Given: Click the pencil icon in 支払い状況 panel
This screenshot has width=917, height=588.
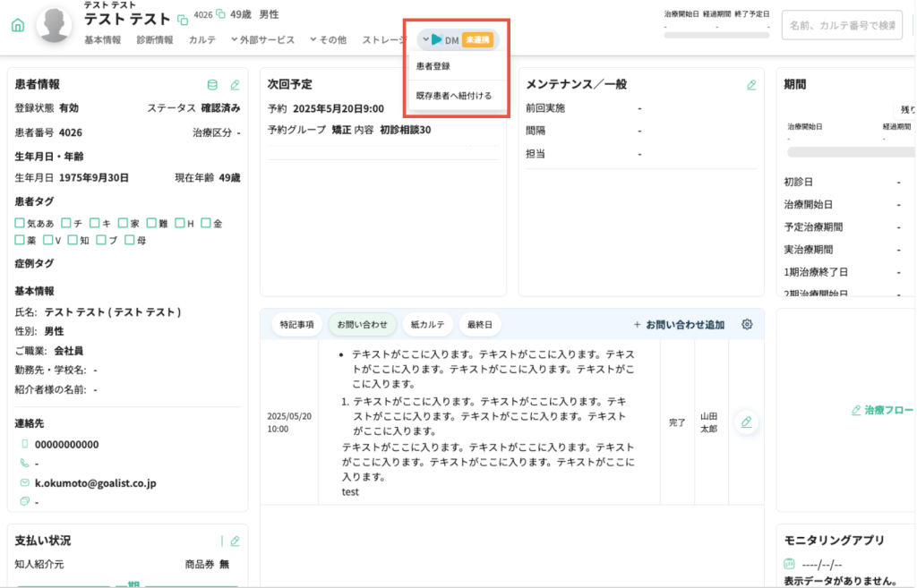Looking at the screenshot, I should 235,541.
